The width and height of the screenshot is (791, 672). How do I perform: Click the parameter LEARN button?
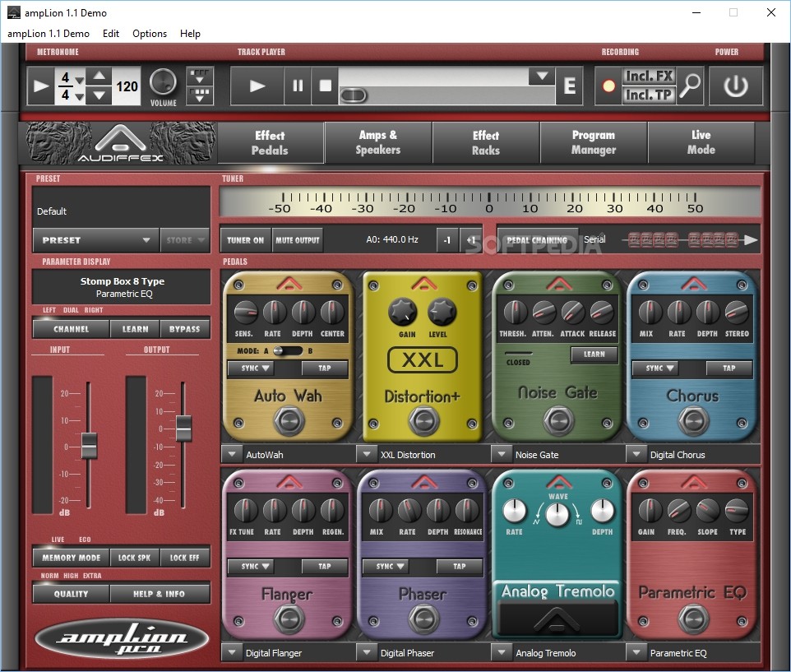(135, 329)
